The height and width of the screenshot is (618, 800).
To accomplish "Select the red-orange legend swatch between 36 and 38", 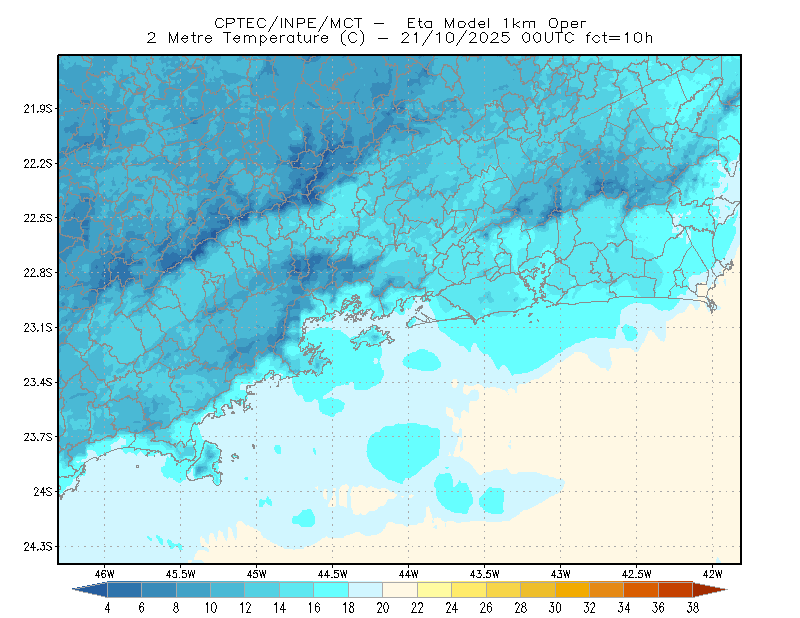I will pyautogui.click(x=676, y=590).
